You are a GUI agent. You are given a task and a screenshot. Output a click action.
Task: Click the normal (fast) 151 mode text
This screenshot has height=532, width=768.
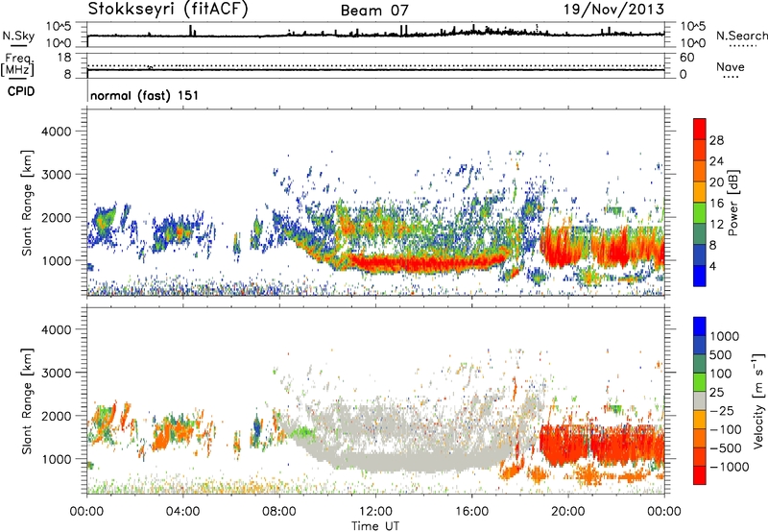pyautogui.click(x=145, y=95)
